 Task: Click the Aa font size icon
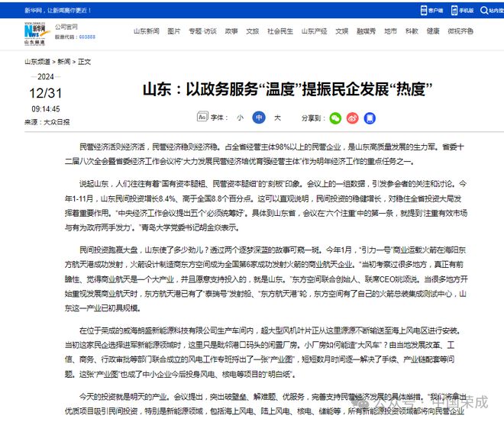202,117
